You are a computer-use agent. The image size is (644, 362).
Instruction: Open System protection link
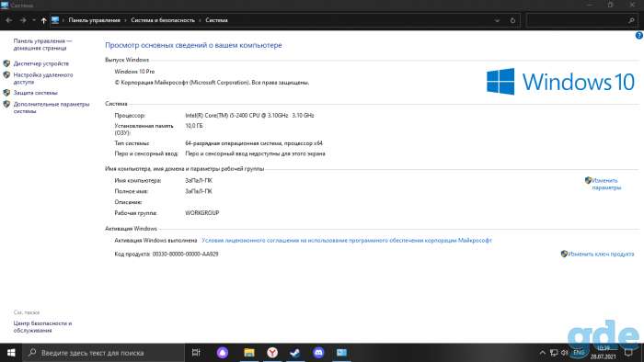[35, 93]
